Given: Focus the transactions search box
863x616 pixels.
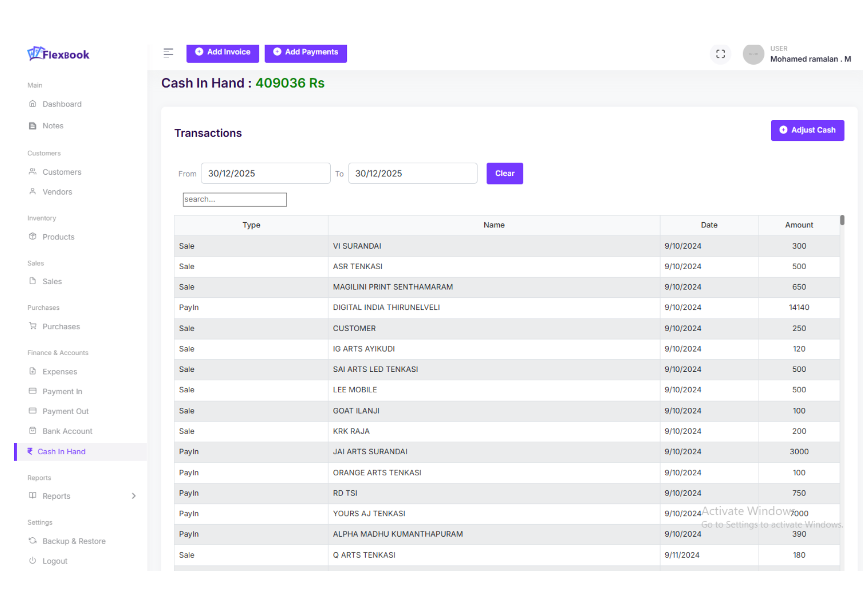Looking at the screenshot, I should (x=234, y=200).
